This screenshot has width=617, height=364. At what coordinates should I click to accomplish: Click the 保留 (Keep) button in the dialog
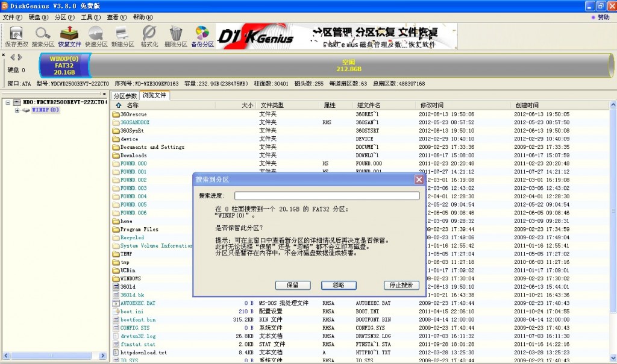[293, 285]
